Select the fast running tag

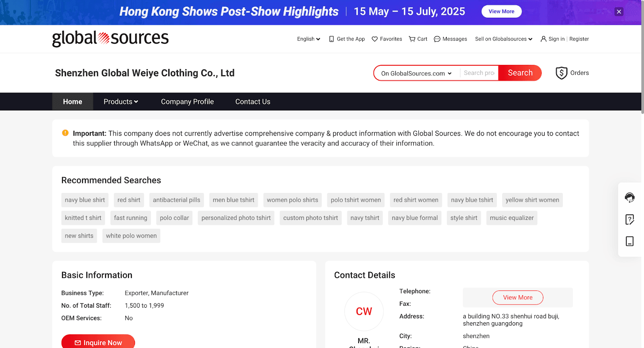point(130,218)
